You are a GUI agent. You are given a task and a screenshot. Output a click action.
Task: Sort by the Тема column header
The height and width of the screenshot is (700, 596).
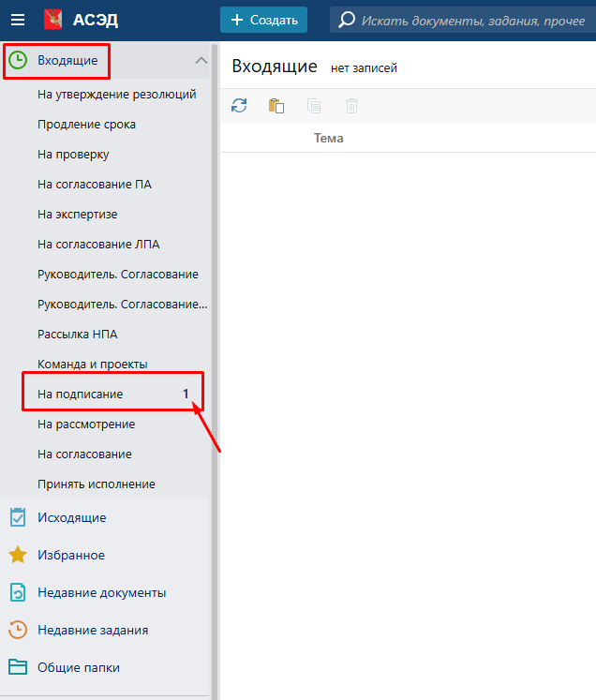328,139
